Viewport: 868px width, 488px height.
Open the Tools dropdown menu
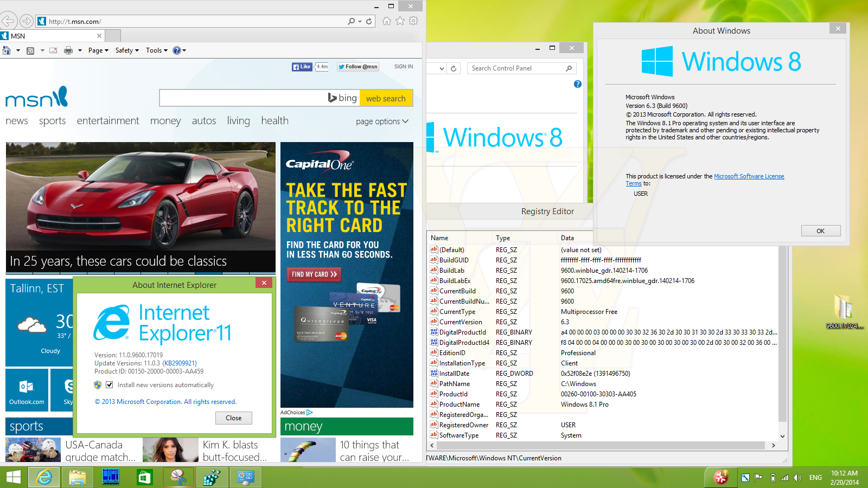[x=156, y=50]
